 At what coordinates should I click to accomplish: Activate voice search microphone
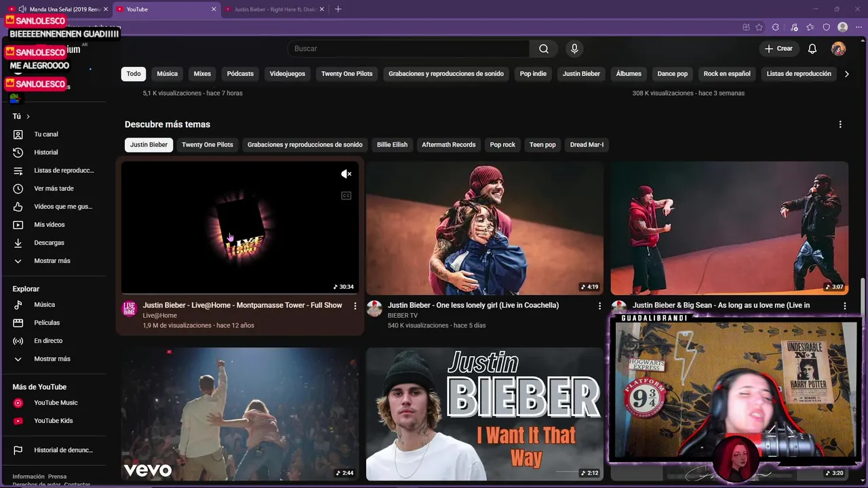pos(574,49)
